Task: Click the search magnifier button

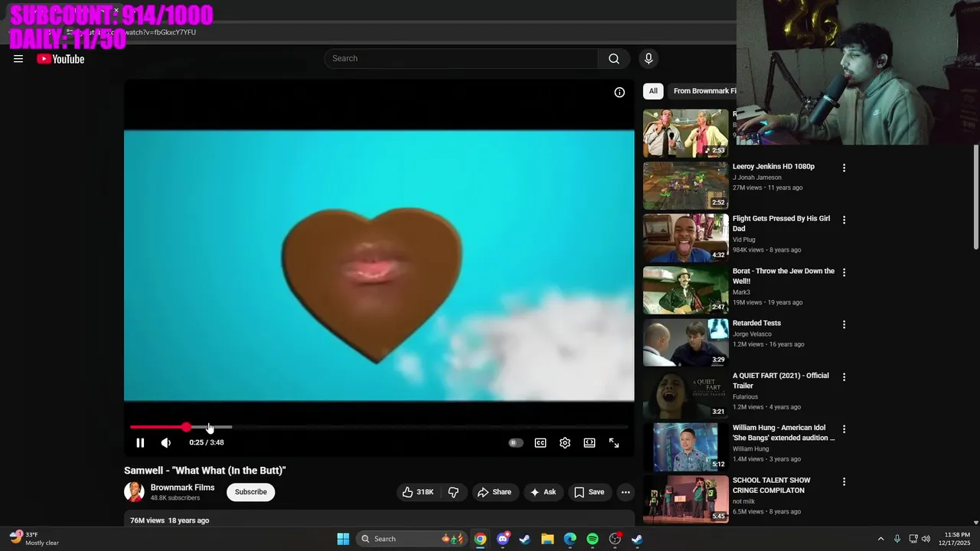Action: [614, 59]
